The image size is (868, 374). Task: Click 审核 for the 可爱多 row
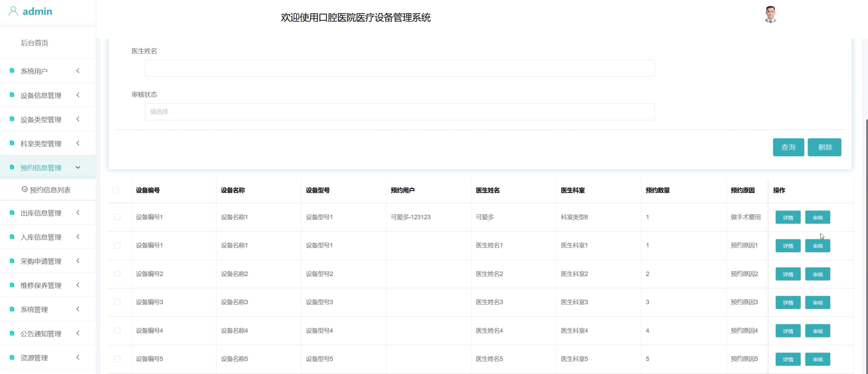point(818,217)
